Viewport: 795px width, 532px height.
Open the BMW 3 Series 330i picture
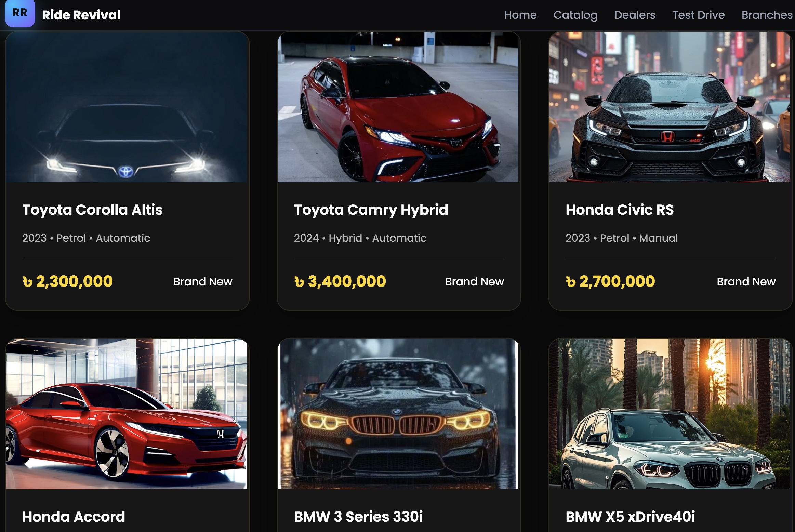(x=398, y=414)
